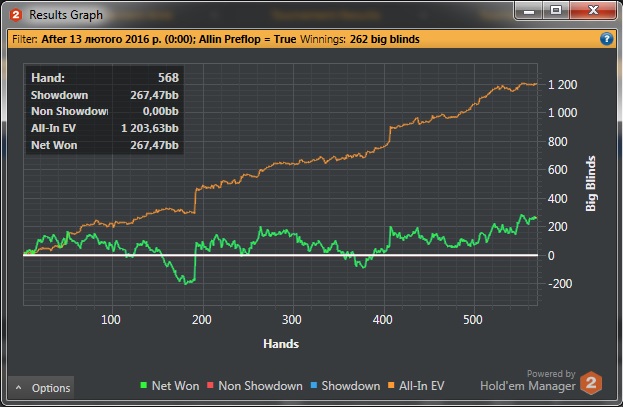623x408 pixels.
Task: Expand the Options panel
Action: (x=41, y=388)
